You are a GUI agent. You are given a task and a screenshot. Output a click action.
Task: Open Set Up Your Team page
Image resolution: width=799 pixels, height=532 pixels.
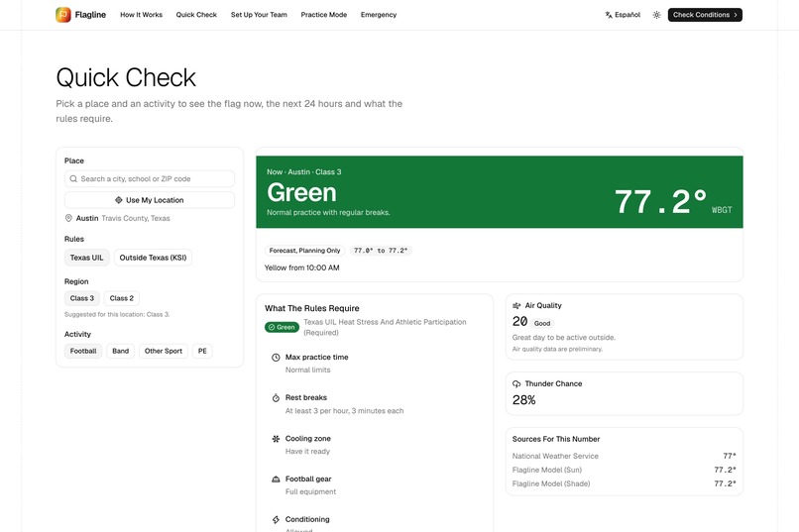pyautogui.click(x=259, y=15)
